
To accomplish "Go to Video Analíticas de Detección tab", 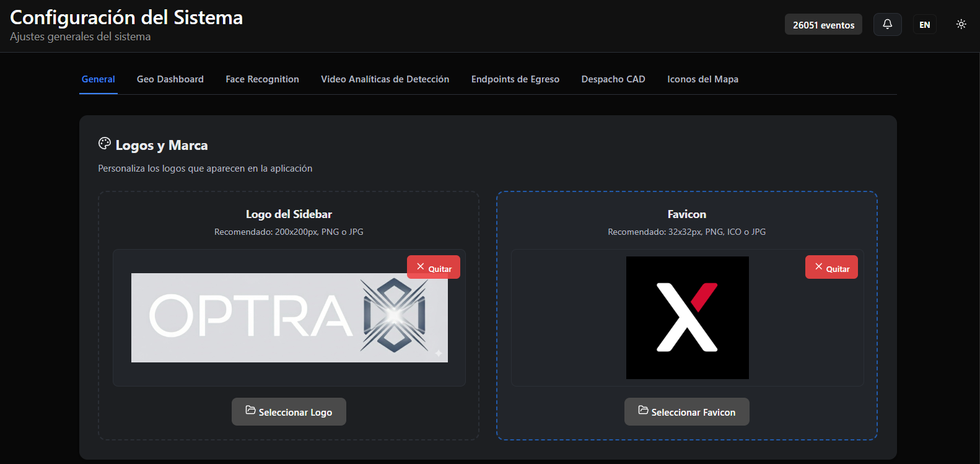I will 385,79.
